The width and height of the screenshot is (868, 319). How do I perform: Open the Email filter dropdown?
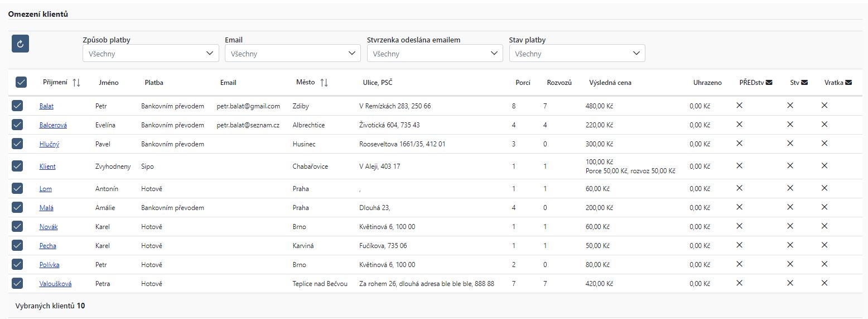click(293, 54)
